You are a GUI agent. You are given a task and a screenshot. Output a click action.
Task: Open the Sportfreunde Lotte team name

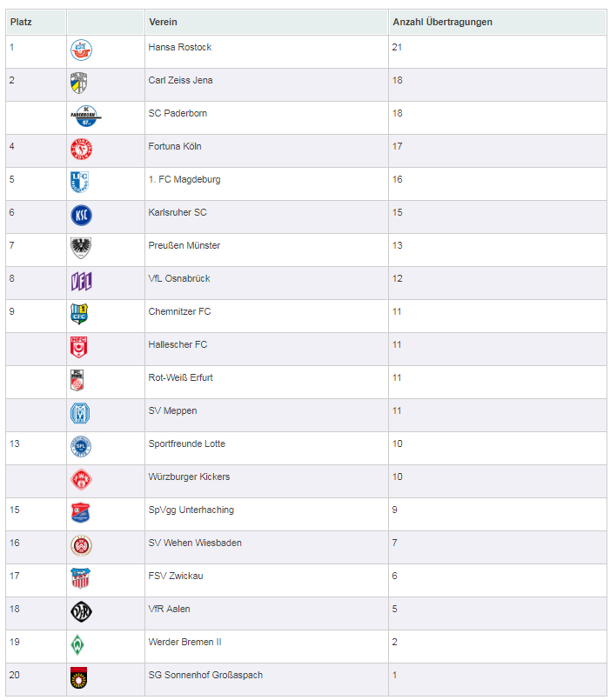(187, 443)
